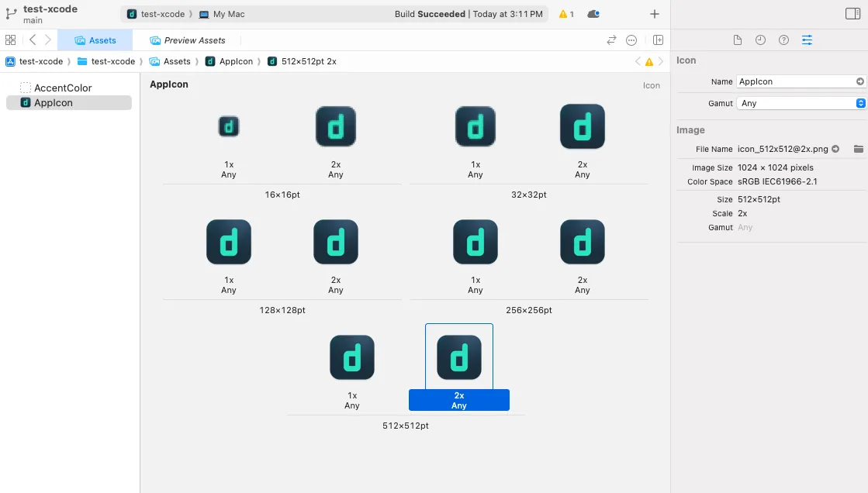Image resolution: width=868 pixels, height=493 pixels.
Task: Open Quick Help inspector
Action: (782, 40)
